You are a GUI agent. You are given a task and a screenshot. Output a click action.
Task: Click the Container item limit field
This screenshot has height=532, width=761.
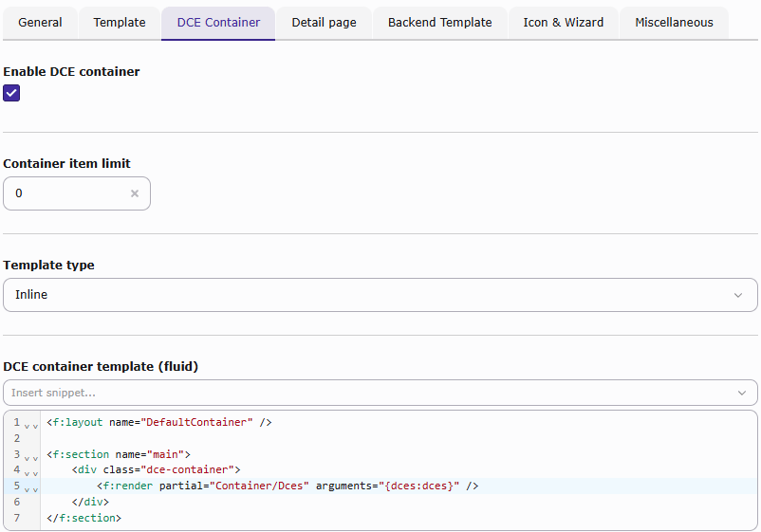[x=77, y=193]
